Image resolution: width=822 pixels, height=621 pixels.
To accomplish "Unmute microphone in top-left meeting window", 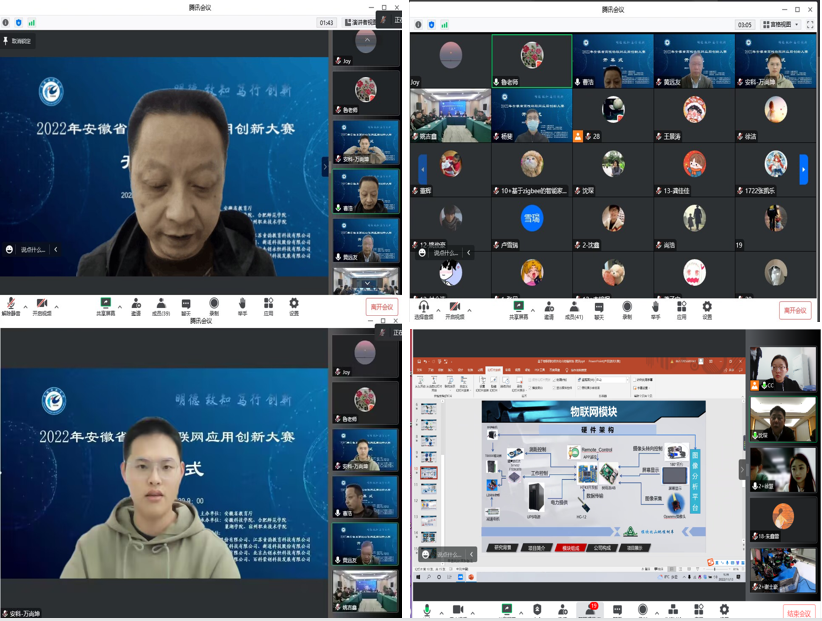I will point(10,304).
